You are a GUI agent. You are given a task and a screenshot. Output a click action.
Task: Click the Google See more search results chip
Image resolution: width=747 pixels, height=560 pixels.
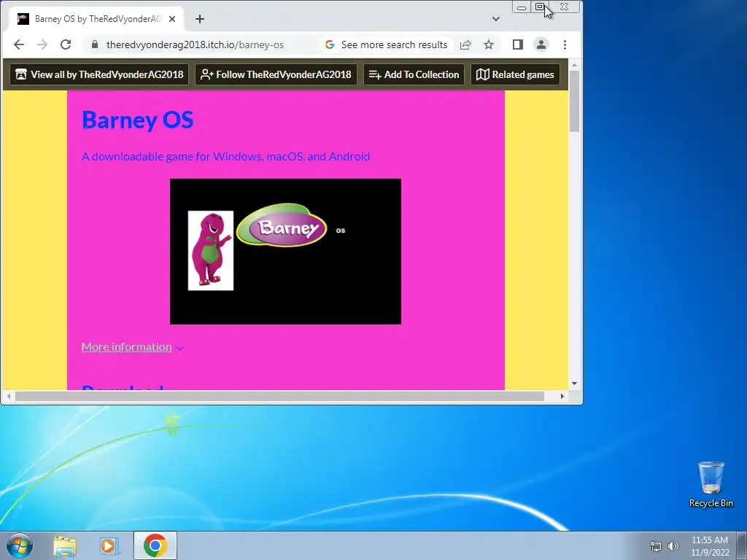[387, 44]
